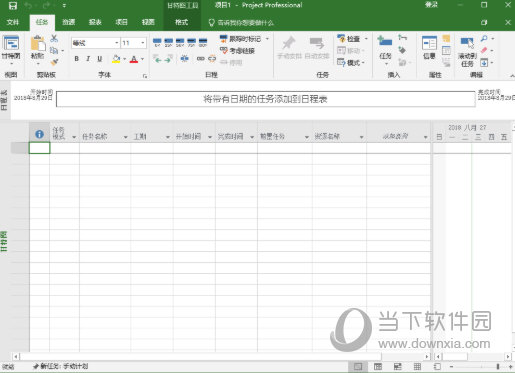Click the Insert Milestone diamond icon

tap(402, 50)
